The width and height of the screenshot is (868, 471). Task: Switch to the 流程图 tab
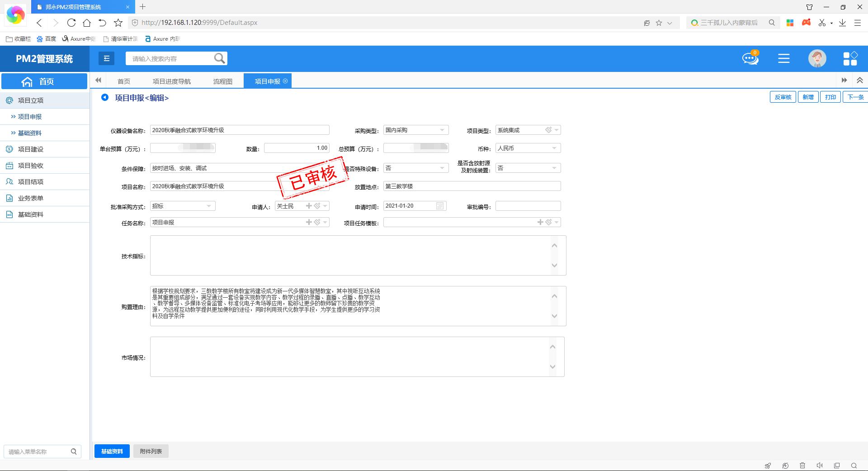[x=222, y=81]
